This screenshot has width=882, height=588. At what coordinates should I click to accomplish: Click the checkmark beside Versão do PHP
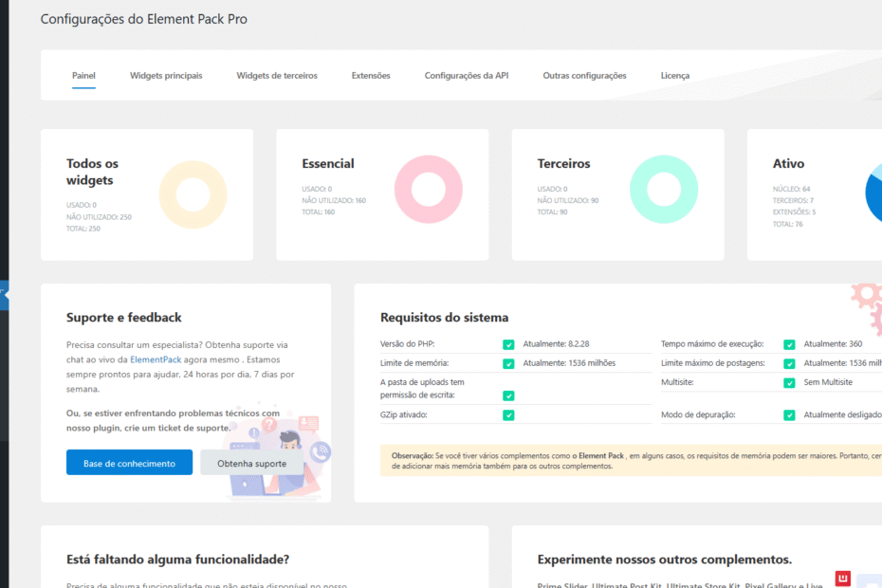pyautogui.click(x=508, y=345)
